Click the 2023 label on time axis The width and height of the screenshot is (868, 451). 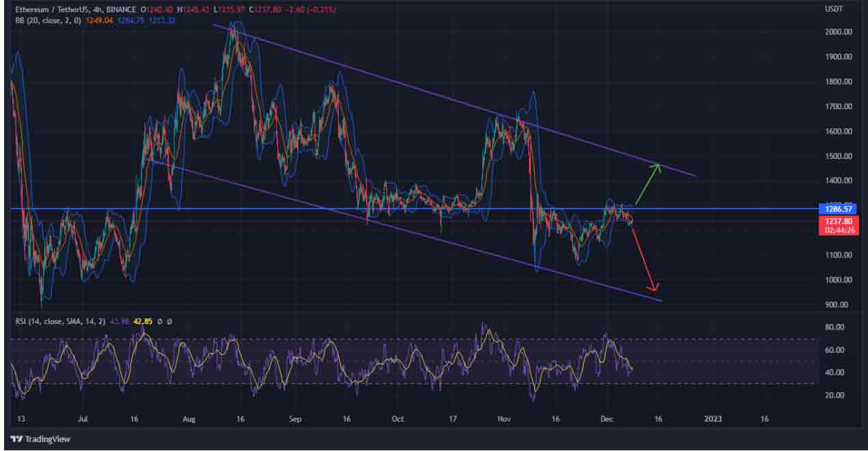point(712,419)
